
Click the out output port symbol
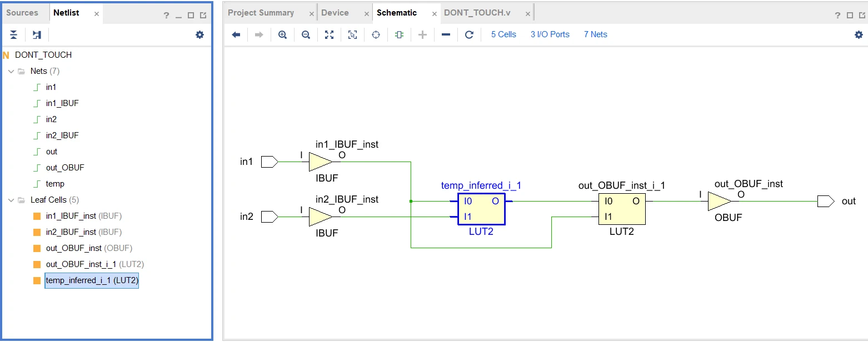coord(826,201)
